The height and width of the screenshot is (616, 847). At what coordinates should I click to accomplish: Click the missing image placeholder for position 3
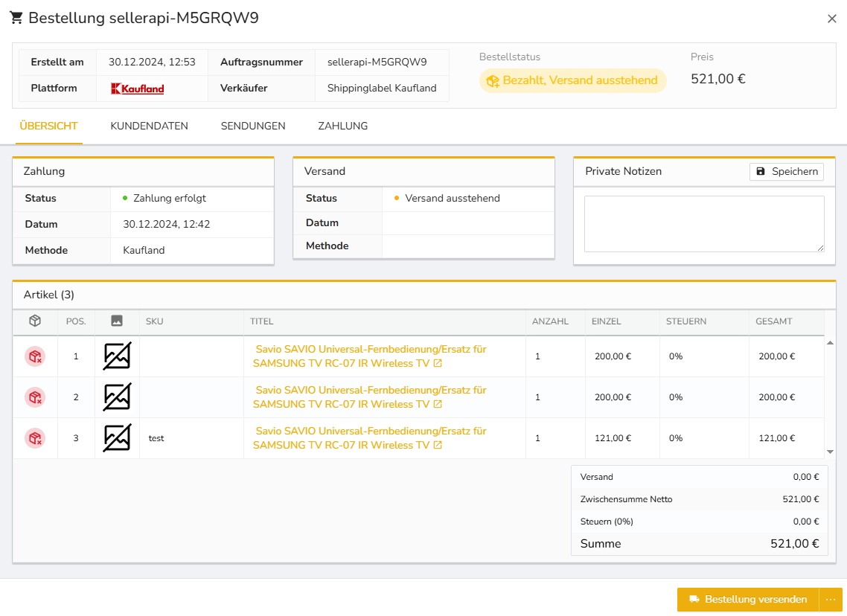(x=117, y=438)
